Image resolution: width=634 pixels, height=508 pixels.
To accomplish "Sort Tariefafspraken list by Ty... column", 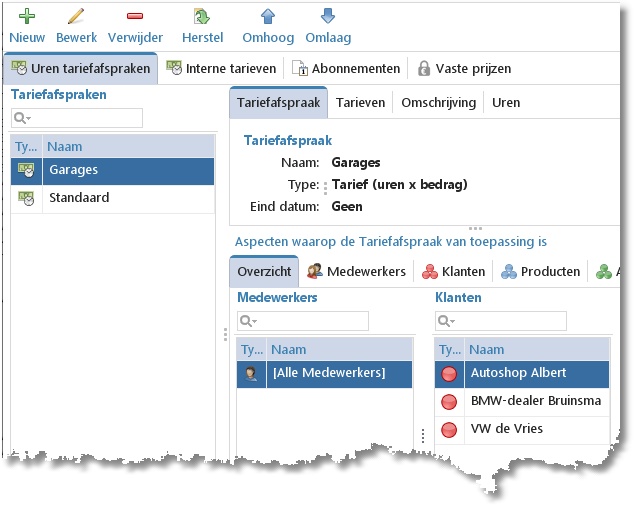I will [26, 146].
